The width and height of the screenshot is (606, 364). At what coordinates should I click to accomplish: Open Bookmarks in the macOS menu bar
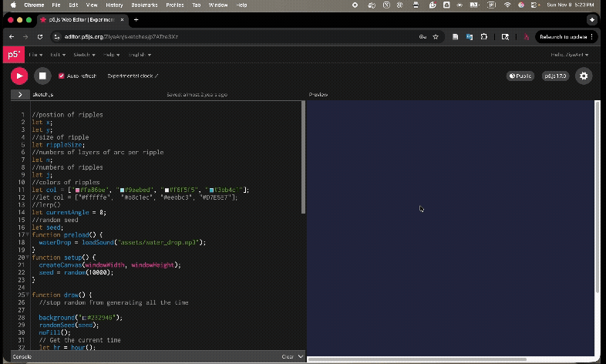143,5
